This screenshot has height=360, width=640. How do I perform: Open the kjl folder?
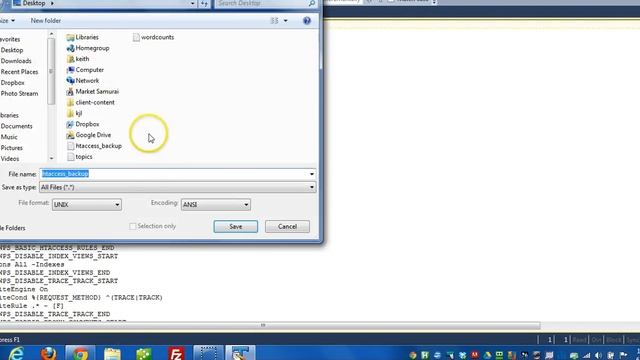tap(74, 113)
